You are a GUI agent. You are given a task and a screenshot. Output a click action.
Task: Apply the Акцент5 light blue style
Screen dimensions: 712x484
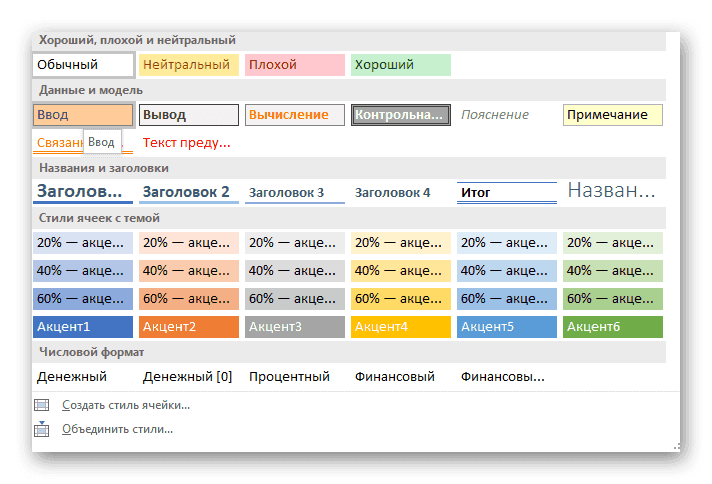(x=507, y=327)
